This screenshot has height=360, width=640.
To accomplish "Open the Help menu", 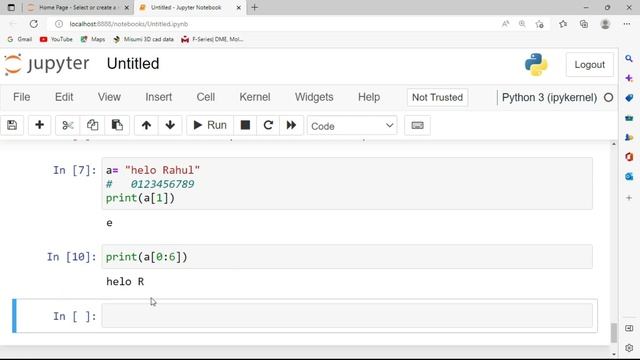I will 369,97.
